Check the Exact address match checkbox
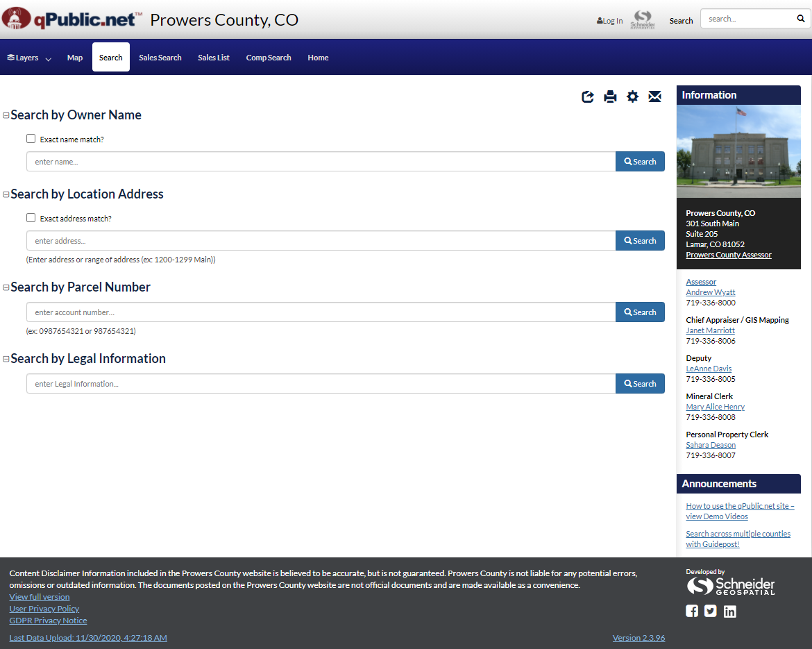Viewport: 812px width, 649px height. [31, 218]
